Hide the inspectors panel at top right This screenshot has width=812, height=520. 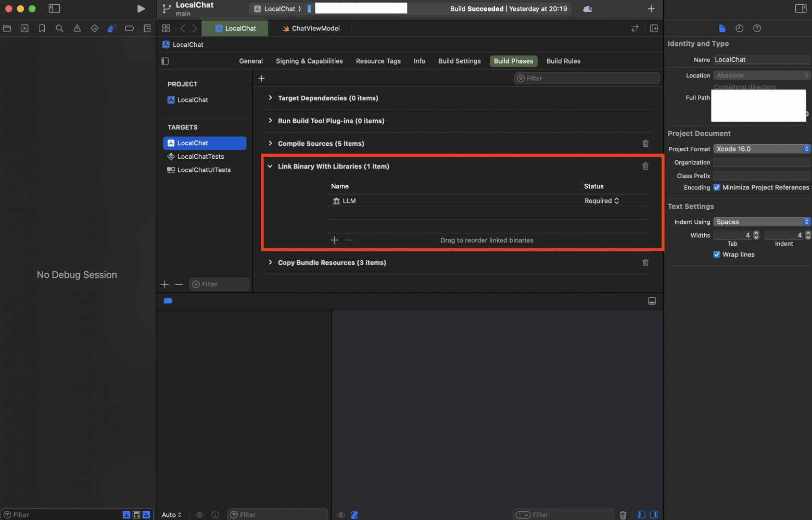801,9
